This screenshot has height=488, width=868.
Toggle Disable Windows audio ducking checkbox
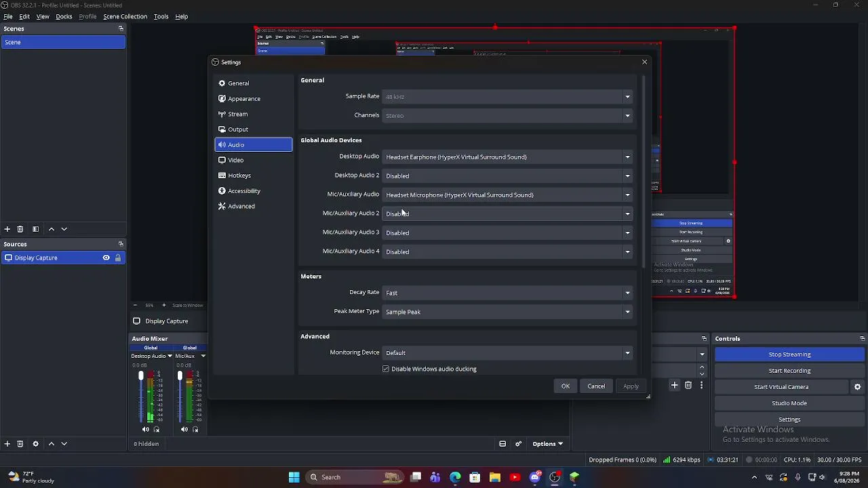pos(386,369)
